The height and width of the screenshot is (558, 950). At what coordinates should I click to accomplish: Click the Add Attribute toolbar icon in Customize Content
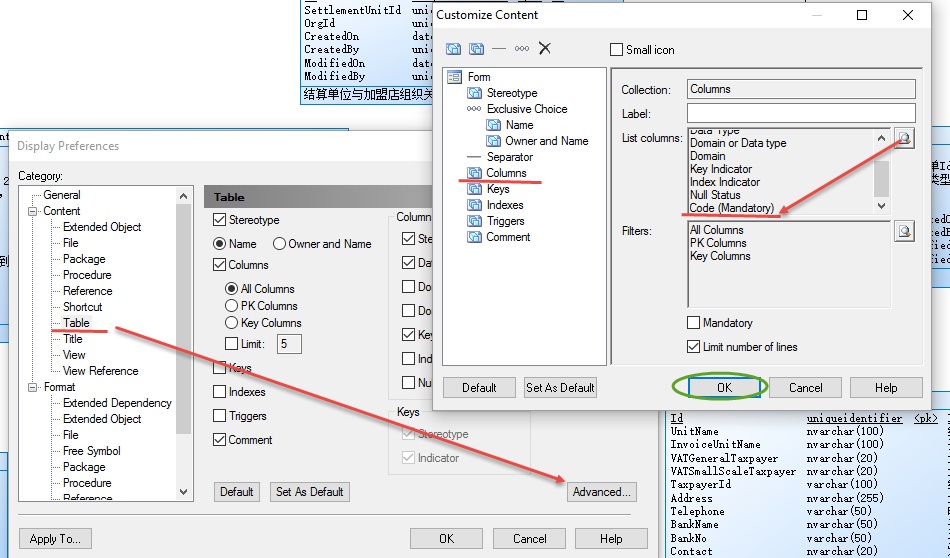pyautogui.click(x=454, y=48)
